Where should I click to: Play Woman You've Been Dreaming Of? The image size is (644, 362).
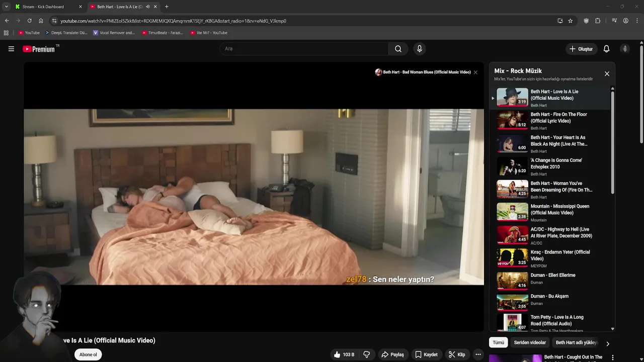pos(561,187)
